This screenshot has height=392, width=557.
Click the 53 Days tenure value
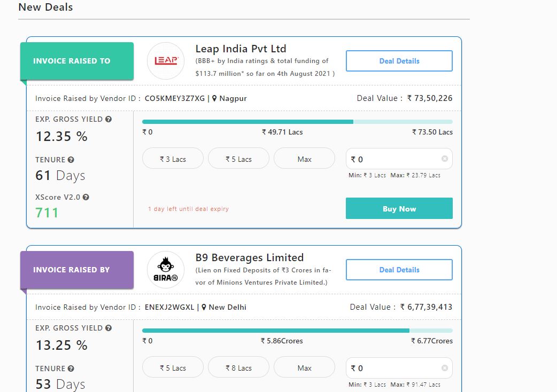click(x=60, y=385)
